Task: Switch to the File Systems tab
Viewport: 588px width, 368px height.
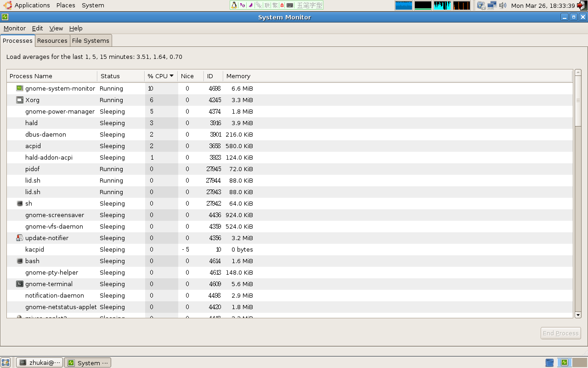Action: [x=90, y=40]
